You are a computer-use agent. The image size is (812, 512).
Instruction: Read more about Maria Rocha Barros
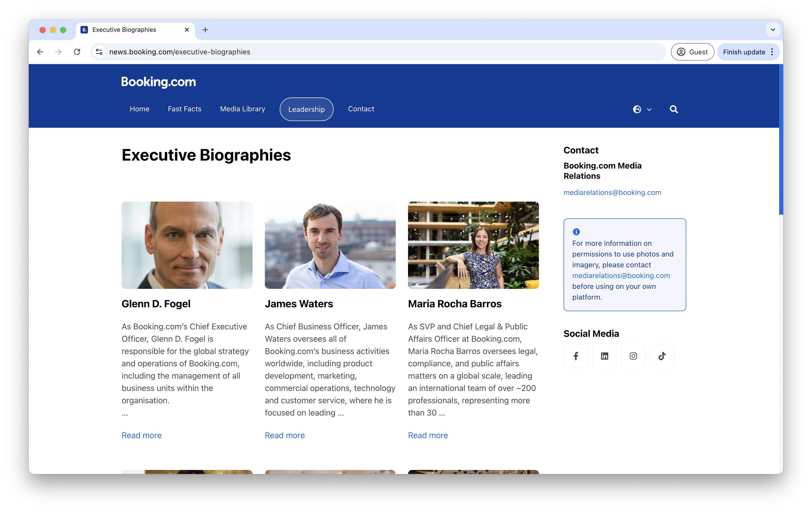[x=428, y=435]
